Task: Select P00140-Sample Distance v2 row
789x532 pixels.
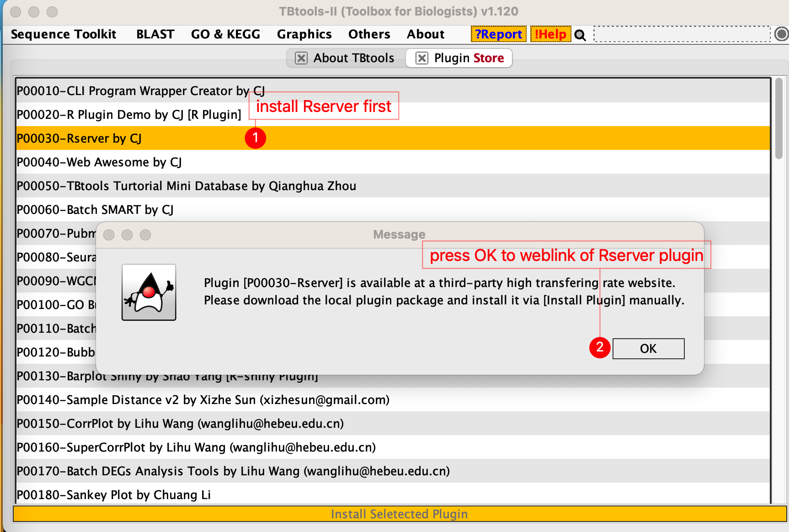Action: point(393,399)
